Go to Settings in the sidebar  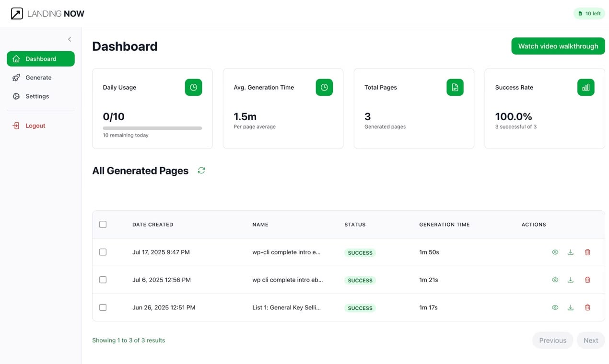coord(37,96)
